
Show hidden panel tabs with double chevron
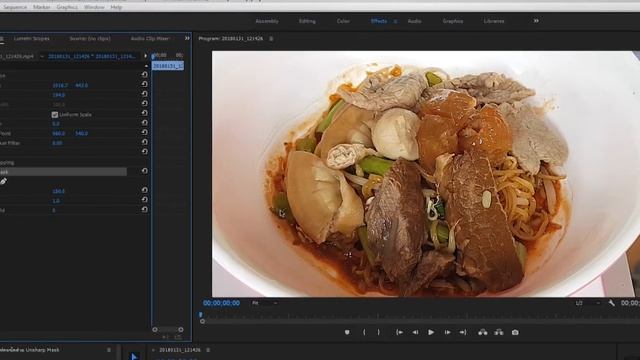pos(187,38)
